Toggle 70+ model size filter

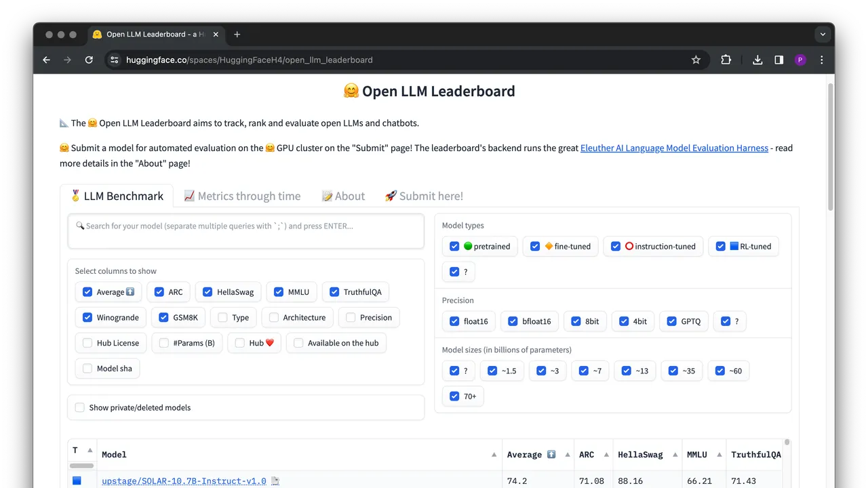click(454, 396)
